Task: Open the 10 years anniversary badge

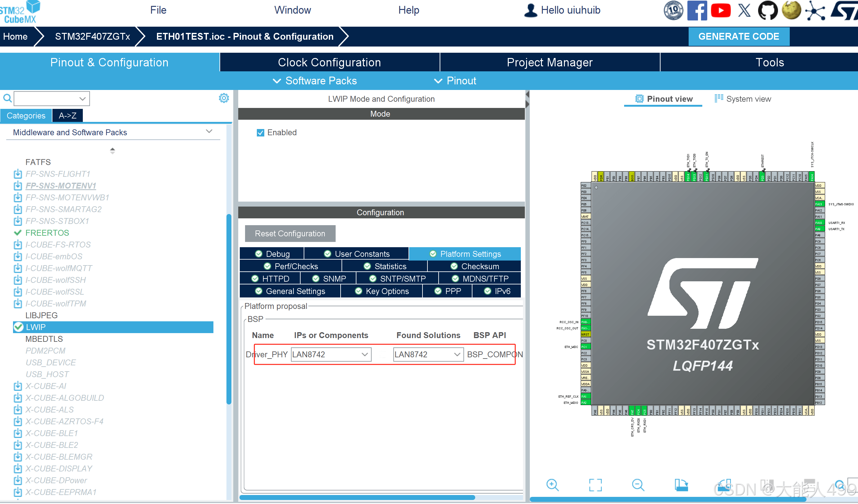Action: coord(673,10)
